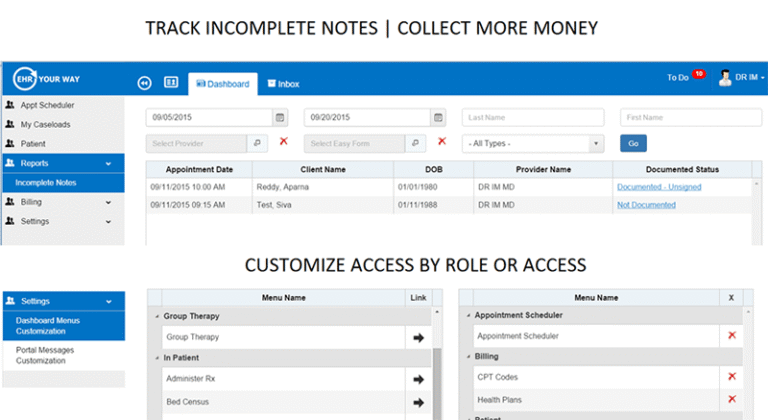This screenshot has height=420, width=768.
Task: Remove Health Plans with red X
Action: pos(732,399)
